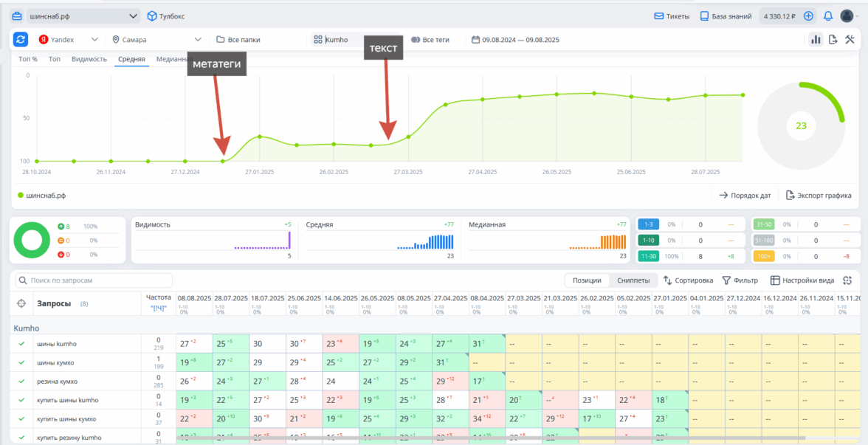Select the Сниппеты tab

pos(633,280)
